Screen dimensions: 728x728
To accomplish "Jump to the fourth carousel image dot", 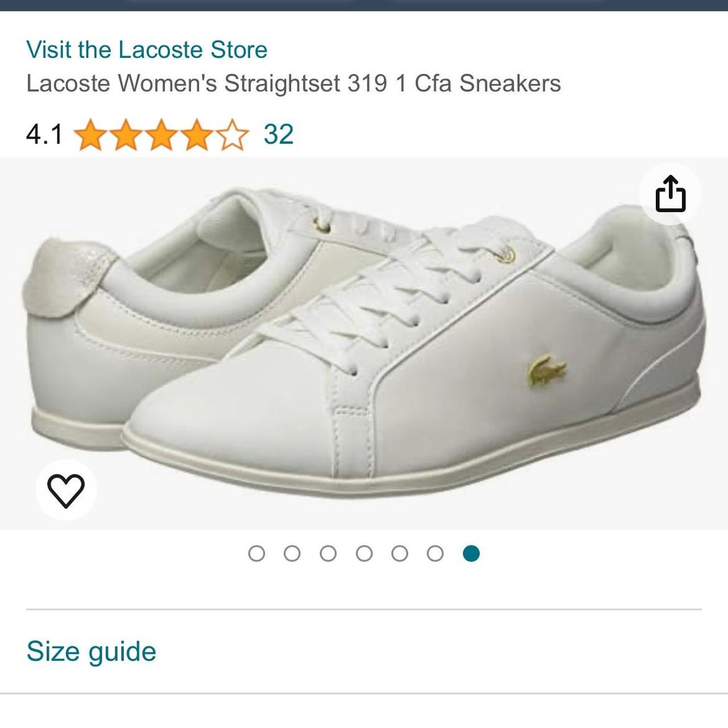I will point(364,553).
